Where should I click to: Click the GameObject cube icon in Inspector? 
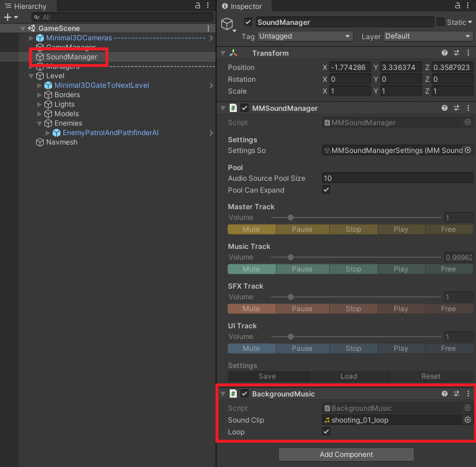[227, 24]
